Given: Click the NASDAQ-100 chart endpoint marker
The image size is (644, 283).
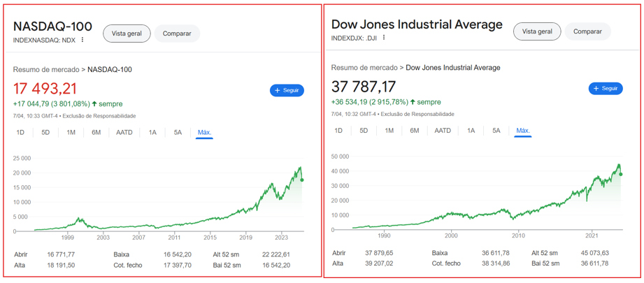Looking at the screenshot, I should pyautogui.click(x=302, y=180).
